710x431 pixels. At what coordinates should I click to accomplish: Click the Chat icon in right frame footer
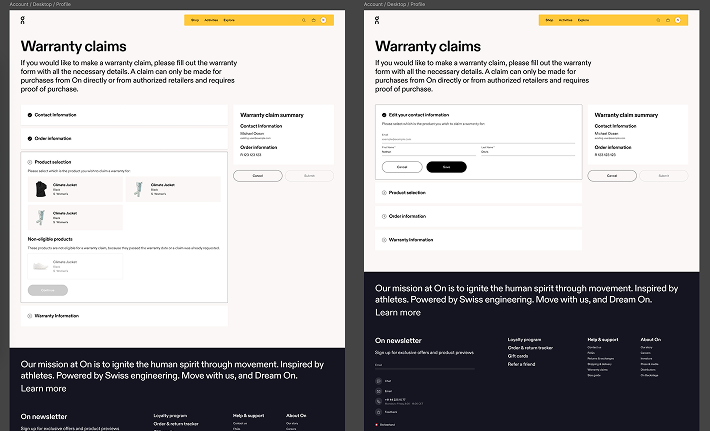click(x=379, y=381)
